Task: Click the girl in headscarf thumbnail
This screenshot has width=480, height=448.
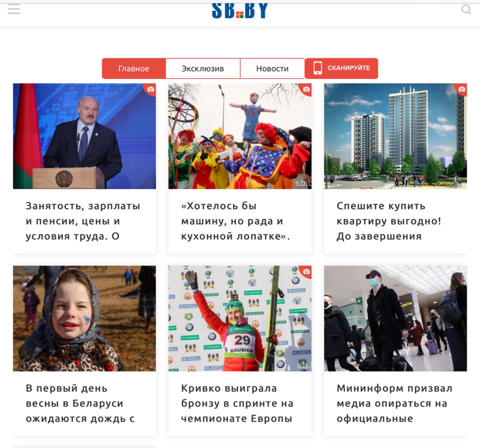Action: 84,319
